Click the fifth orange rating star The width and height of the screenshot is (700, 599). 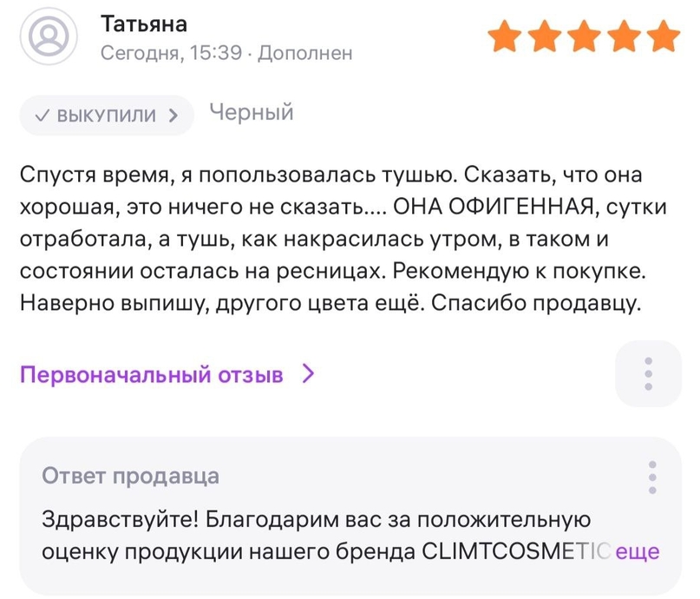point(664,37)
